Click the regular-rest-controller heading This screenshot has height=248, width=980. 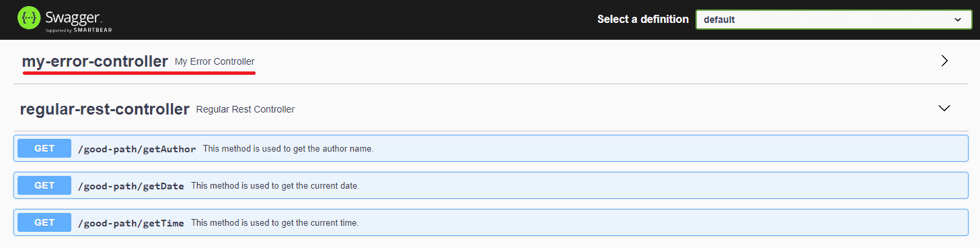104,109
